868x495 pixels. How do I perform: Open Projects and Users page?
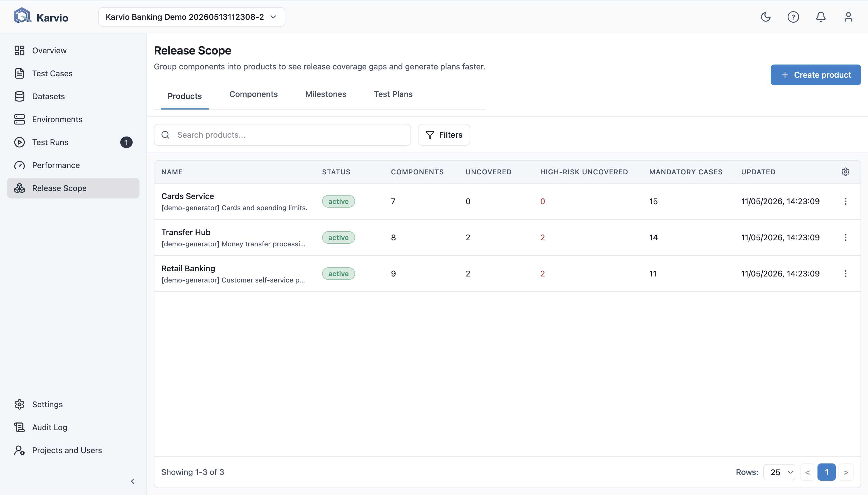click(x=73, y=451)
